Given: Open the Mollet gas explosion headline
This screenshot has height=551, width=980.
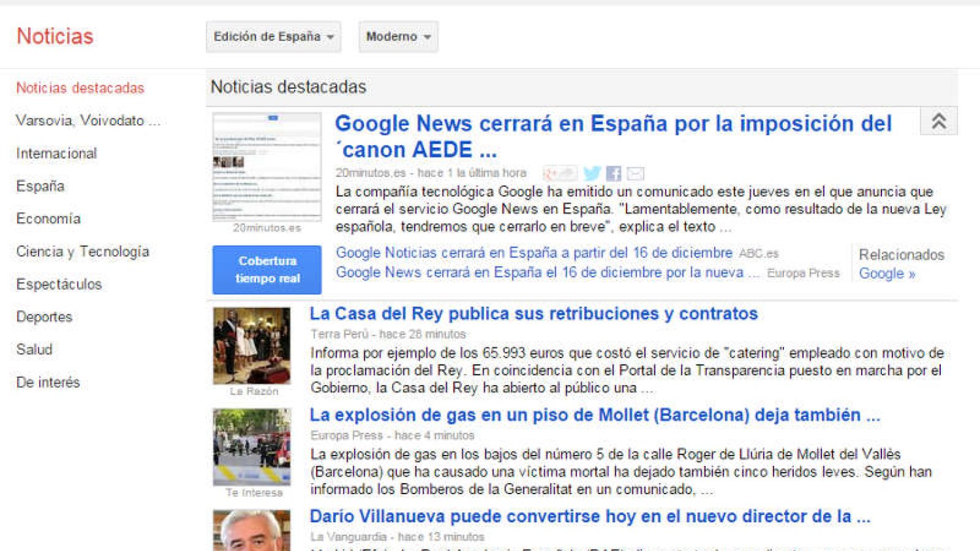Looking at the screenshot, I should [x=595, y=415].
